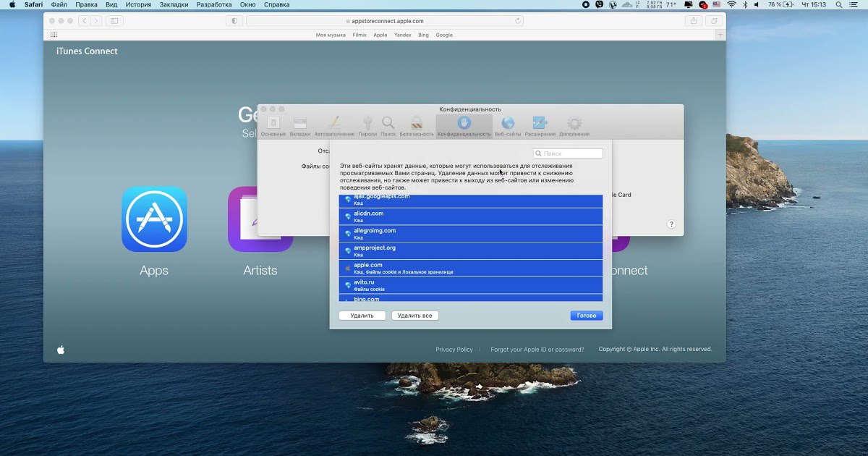This screenshot has height=456, width=868.
Task: Open the Поиск preferences tab
Action: coord(388,127)
